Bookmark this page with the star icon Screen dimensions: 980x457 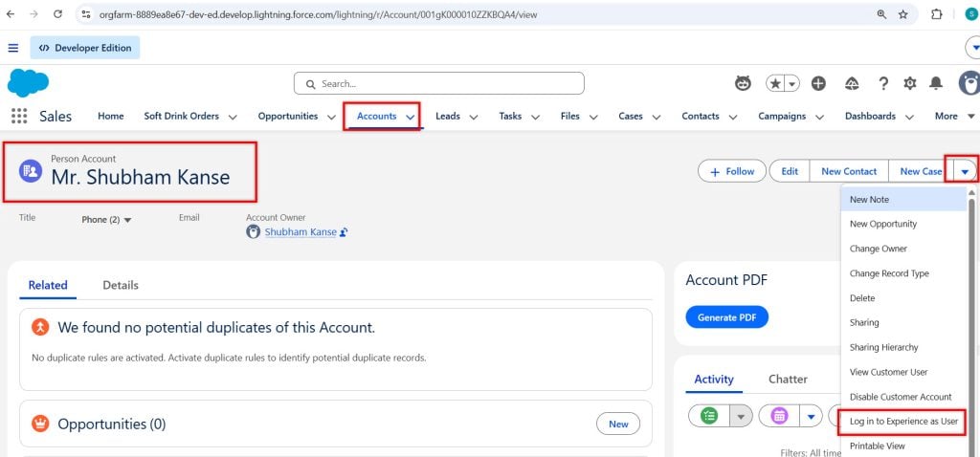[x=903, y=14]
